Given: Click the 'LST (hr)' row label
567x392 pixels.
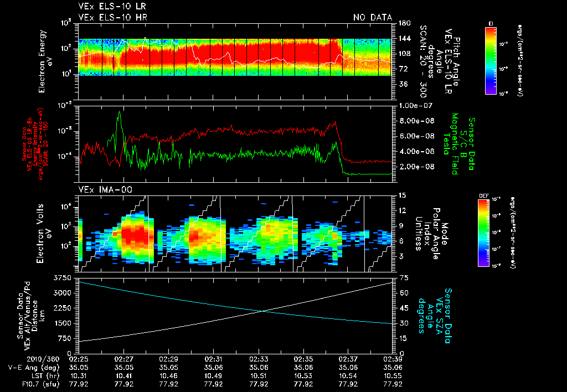Looking at the screenshot, I should tap(45, 376).
